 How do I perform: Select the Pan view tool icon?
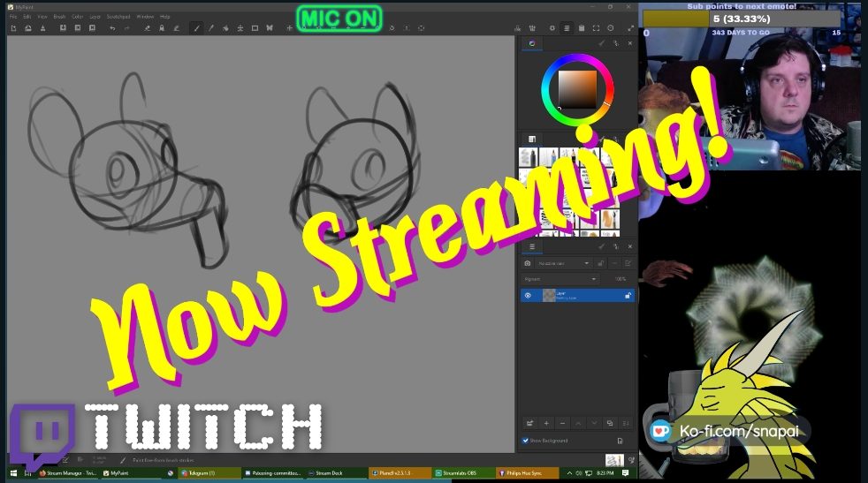289,28
